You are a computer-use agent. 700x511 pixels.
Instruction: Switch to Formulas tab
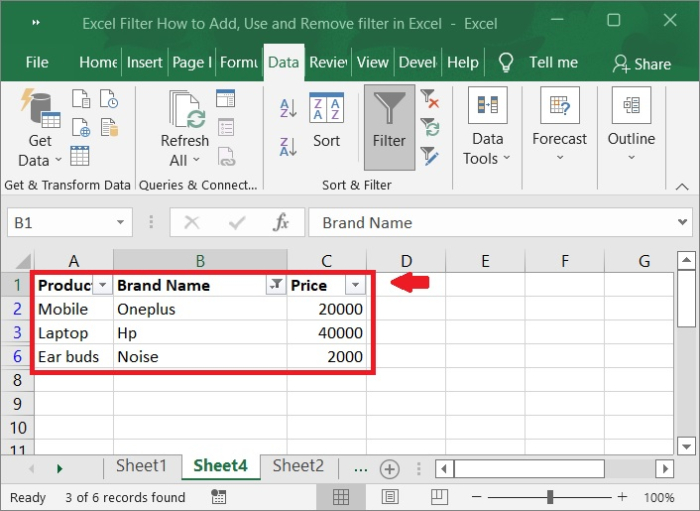[239, 62]
